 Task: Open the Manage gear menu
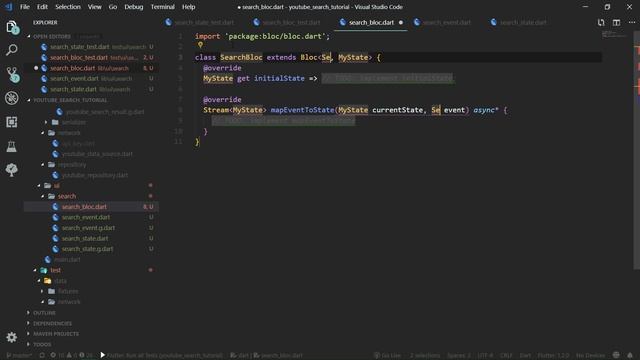11,337
